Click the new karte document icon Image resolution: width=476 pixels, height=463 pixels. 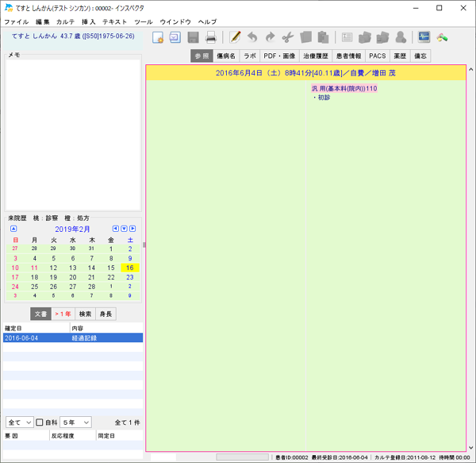point(158,37)
